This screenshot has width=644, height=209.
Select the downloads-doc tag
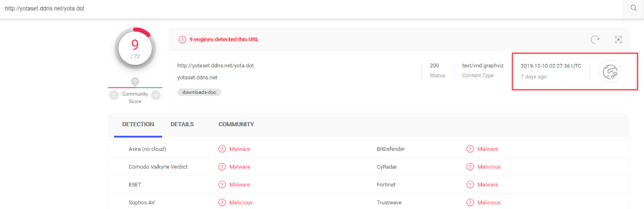(x=199, y=92)
